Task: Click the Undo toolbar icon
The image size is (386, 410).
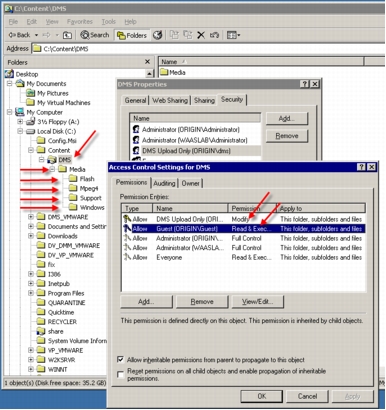Action: coord(214,35)
